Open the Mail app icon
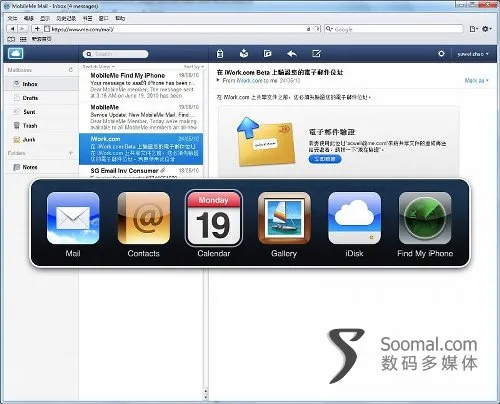 point(73,218)
